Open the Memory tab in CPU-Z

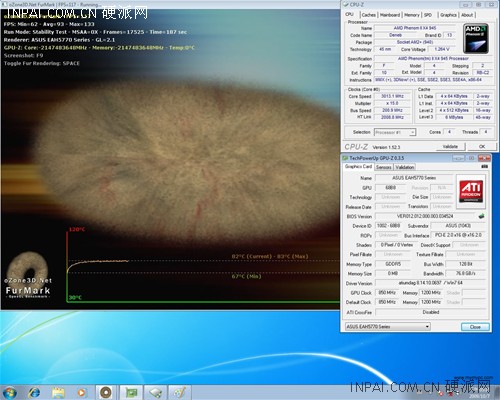412,15
